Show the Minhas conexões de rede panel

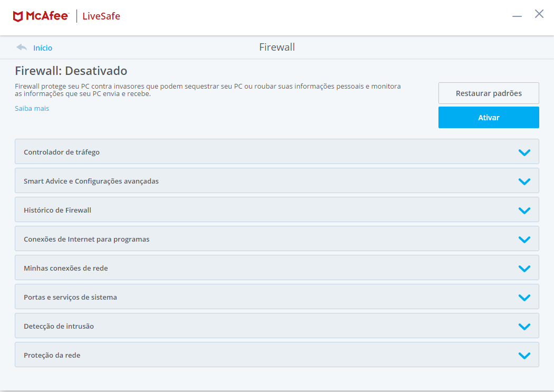point(277,267)
